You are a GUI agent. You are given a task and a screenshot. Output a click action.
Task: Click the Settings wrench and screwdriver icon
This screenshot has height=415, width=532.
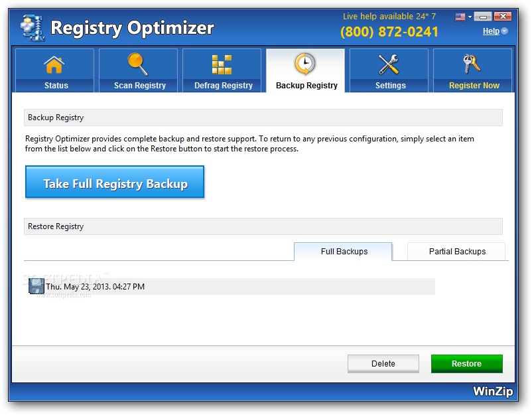389,64
